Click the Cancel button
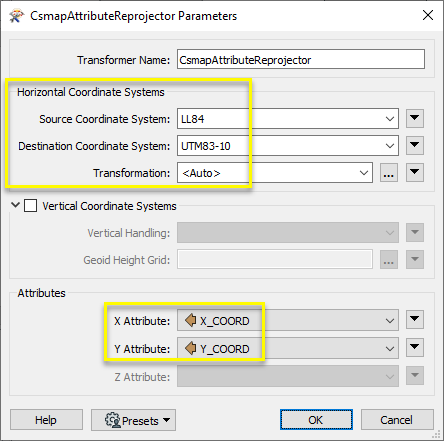Viewport: 444px width, 441px height. click(397, 420)
